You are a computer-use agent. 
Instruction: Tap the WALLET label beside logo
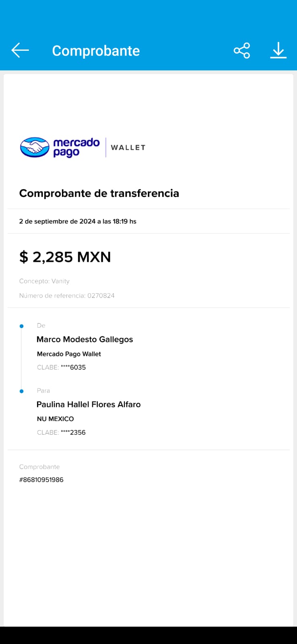128,148
